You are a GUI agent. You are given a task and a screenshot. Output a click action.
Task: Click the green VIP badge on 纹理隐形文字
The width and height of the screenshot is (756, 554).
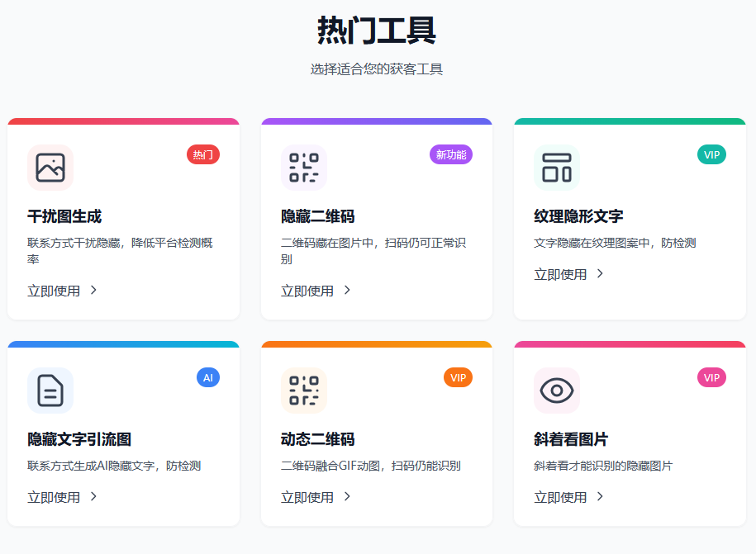coord(711,154)
